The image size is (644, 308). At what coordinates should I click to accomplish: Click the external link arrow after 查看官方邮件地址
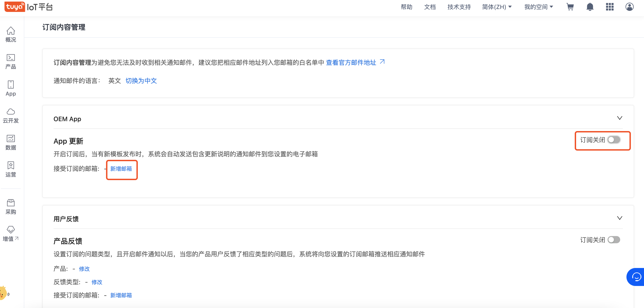(382, 62)
